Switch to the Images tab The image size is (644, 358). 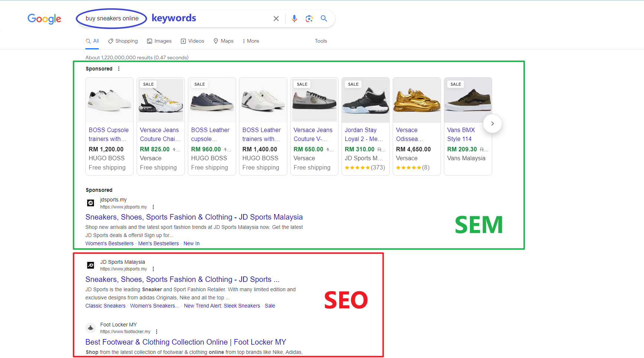tap(159, 41)
